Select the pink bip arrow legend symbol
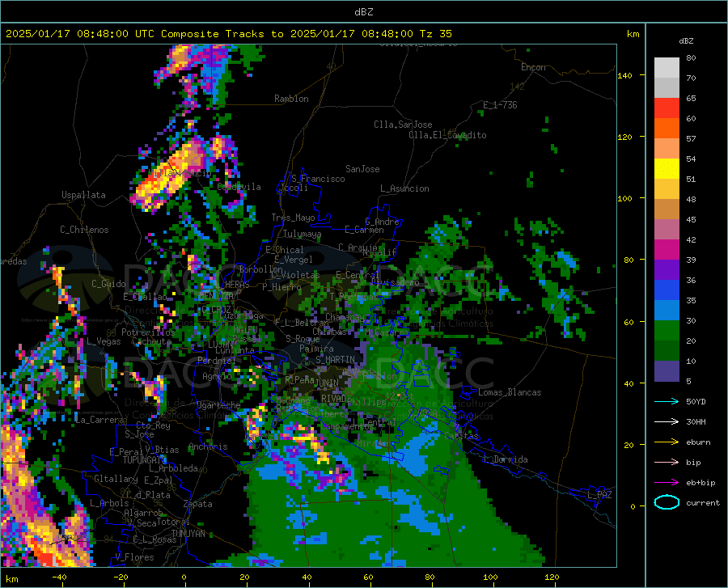Image resolution: width=728 pixels, height=588 pixels. tap(667, 462)
